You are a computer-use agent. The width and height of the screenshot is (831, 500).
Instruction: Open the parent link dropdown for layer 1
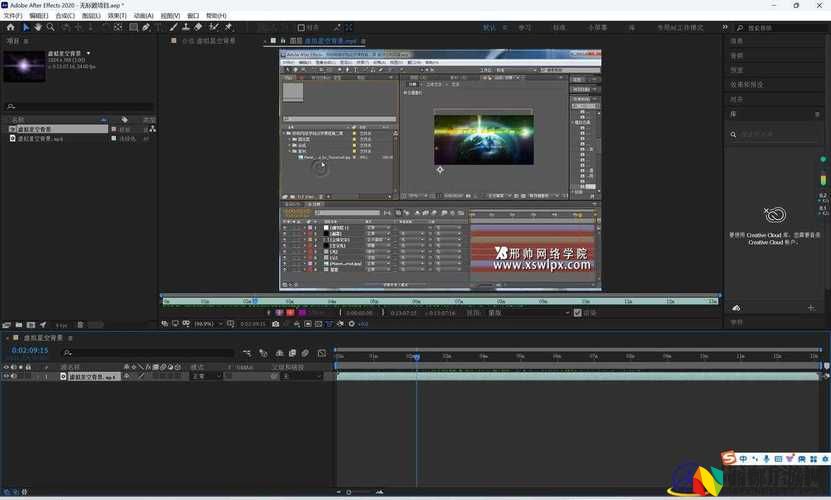tap(301, 376)
